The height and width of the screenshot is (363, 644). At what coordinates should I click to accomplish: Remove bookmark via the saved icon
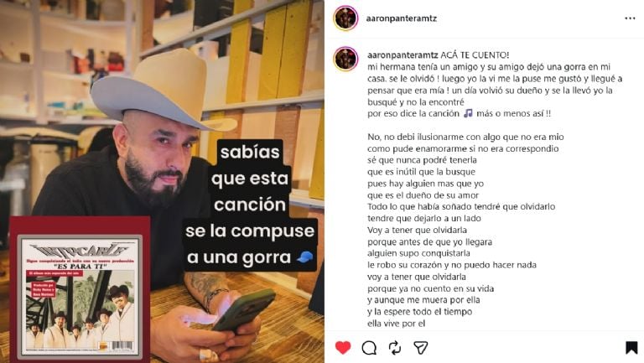tap(631, 347)
